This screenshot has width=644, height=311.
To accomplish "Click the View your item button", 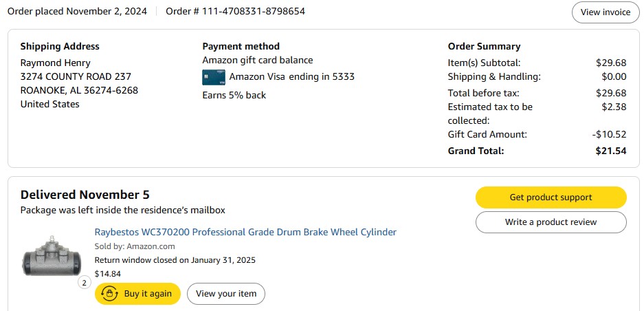I will [226, 294].
